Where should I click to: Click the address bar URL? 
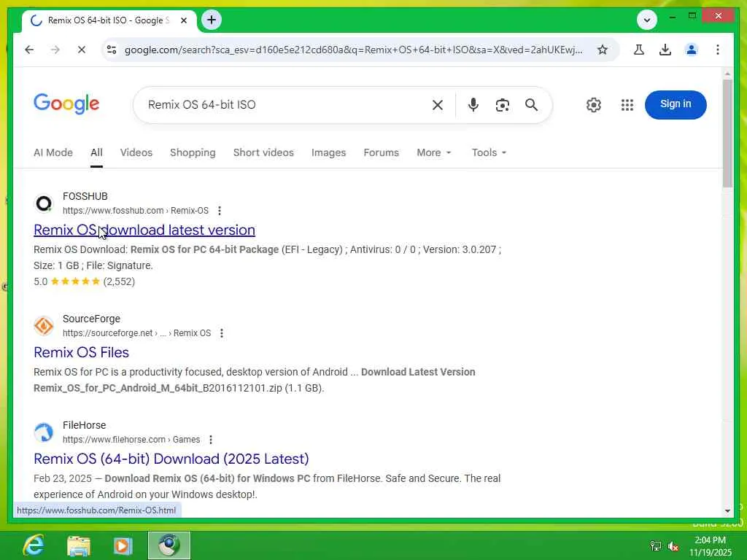tap(353, 50)
